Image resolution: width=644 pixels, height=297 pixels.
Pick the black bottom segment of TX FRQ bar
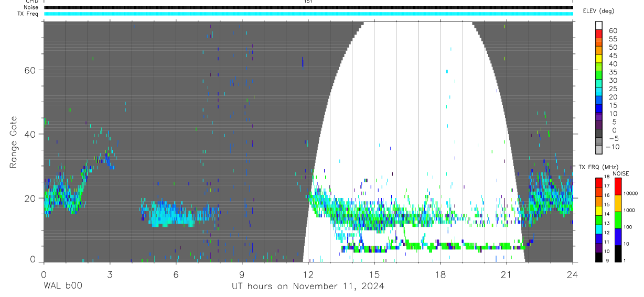[599, 257]
